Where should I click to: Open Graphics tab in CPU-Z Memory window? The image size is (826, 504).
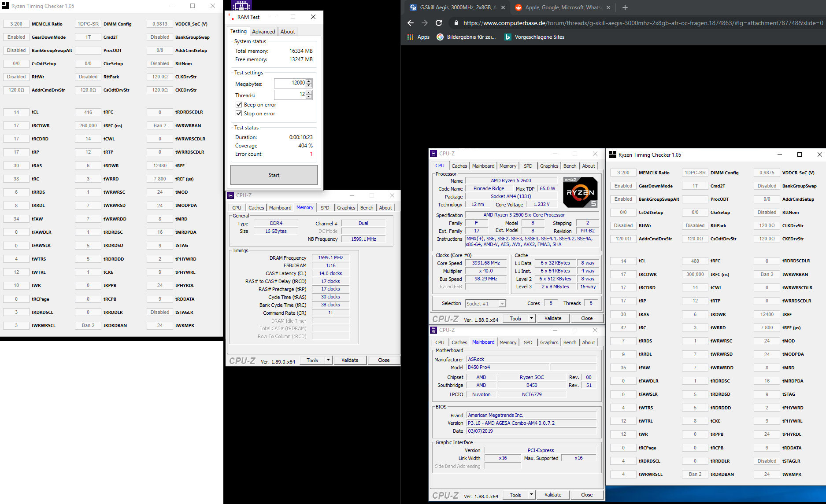click(346, 208)
